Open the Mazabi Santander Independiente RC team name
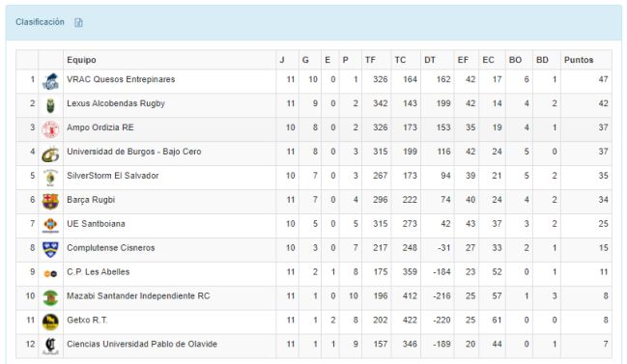The width and height of the screenshot is (627, 364). [x=138, y=296]
